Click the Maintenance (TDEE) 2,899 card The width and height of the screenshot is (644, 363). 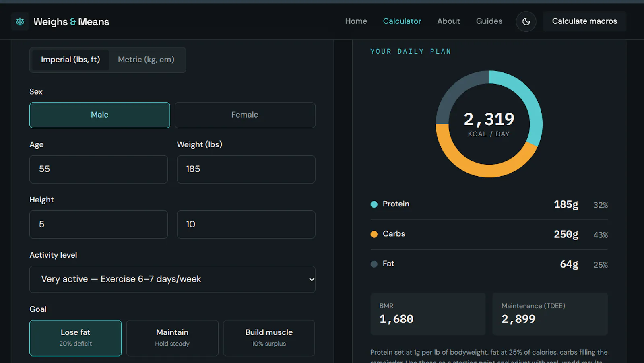pyautogui.click(x=550, y=314)
